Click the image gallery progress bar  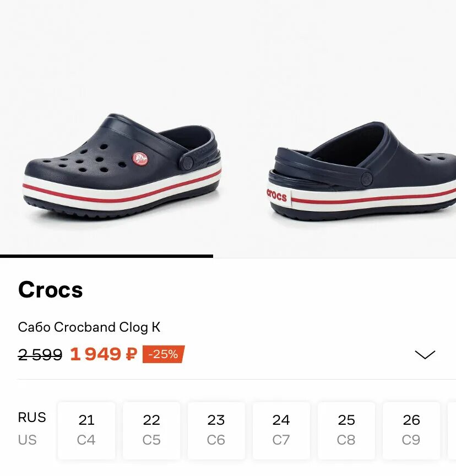(x=106, y=256)
